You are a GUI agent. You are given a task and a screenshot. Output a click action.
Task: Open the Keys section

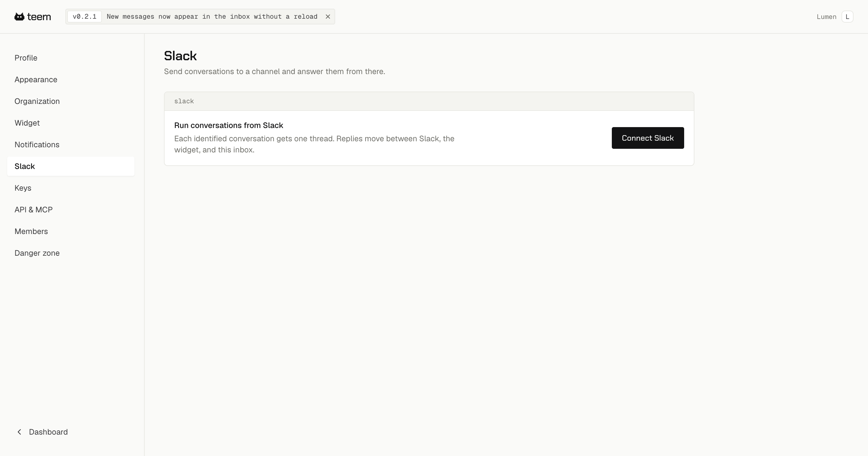71,188
